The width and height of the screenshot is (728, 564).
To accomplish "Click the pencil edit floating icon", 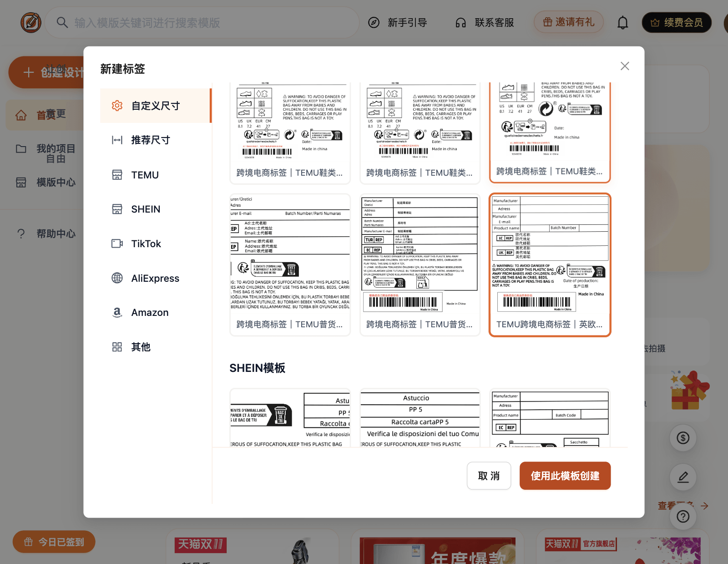I will (x=683, y=477).
